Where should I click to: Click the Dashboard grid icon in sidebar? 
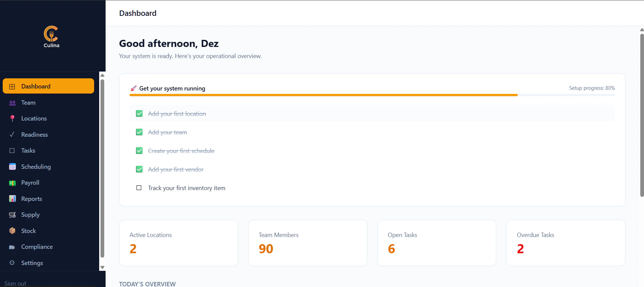point(12,86)
